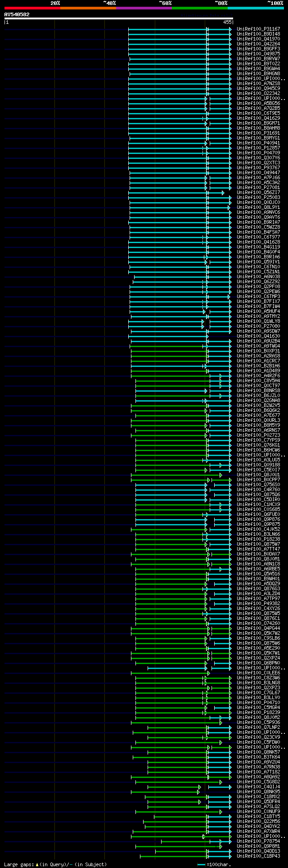Click the orange ~40% identity legend segment
The height and width of the screenshot is (868, 288).
88,8
